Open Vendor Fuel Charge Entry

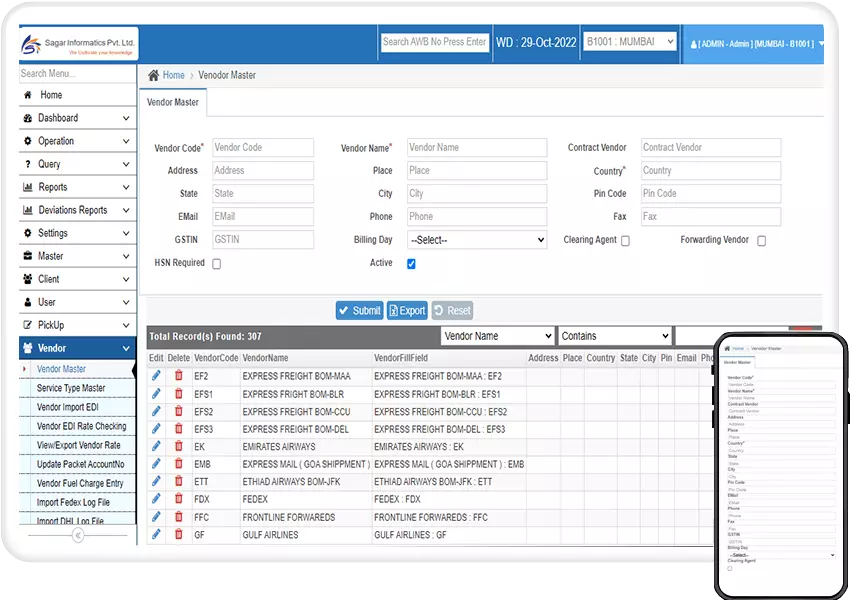pyautogui.click(x=80, y=483)
